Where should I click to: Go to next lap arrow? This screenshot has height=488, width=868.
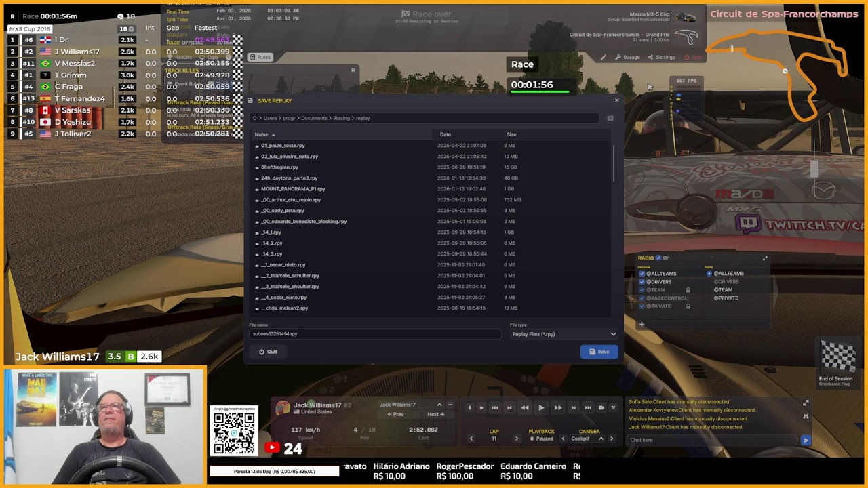pyautogui.click(x=516, y=439)
